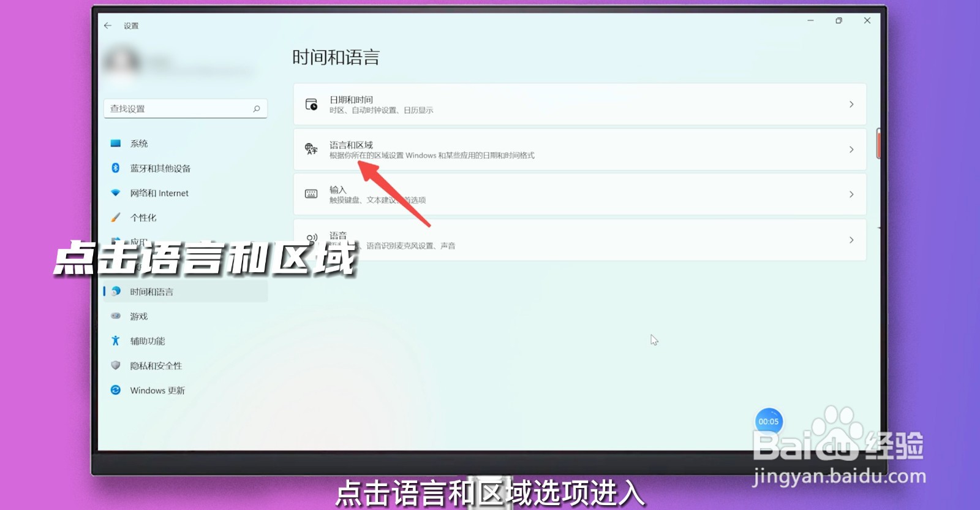980x510 pixels.
Task: Focus the 查找设置 search field
Action: 186,108
